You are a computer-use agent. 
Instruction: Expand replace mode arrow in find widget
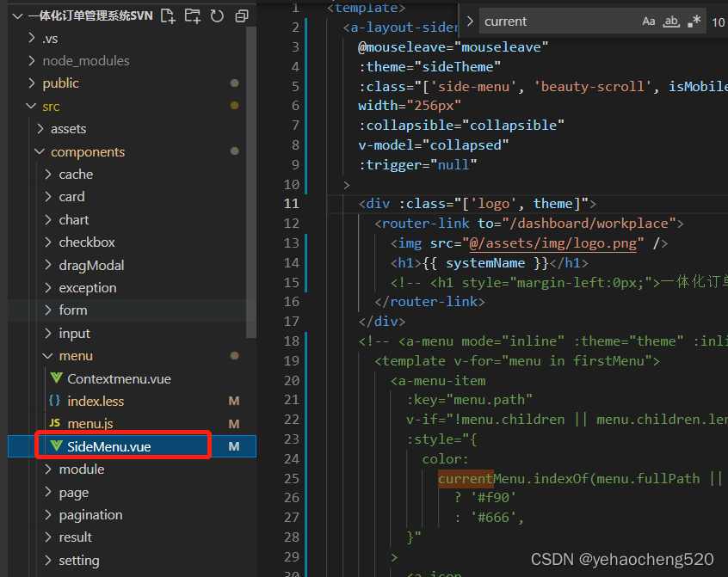[x=470, y=21]
